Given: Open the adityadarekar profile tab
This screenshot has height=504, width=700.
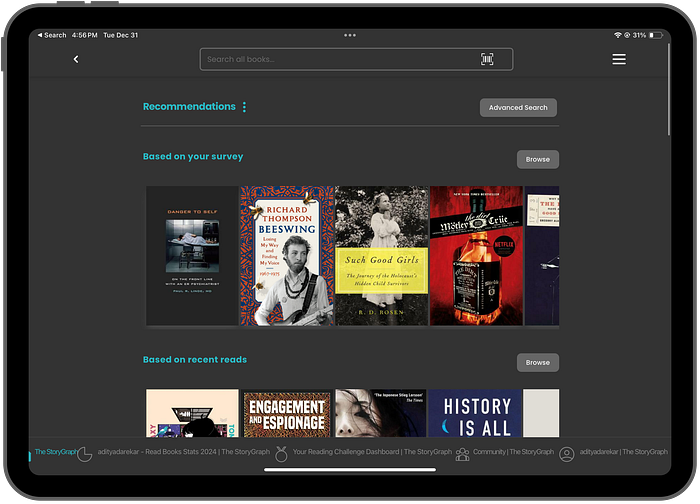Looking at the screenshot, I should (x=623, y=452).
